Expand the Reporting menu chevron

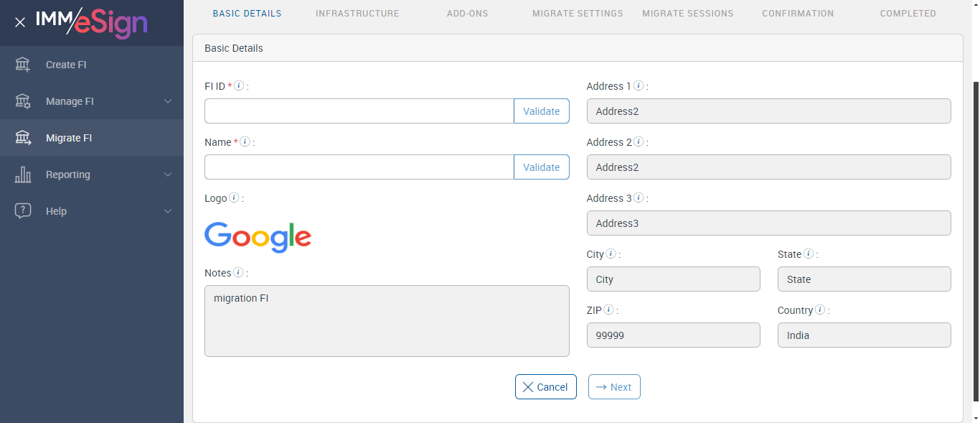tap(168, 175)
